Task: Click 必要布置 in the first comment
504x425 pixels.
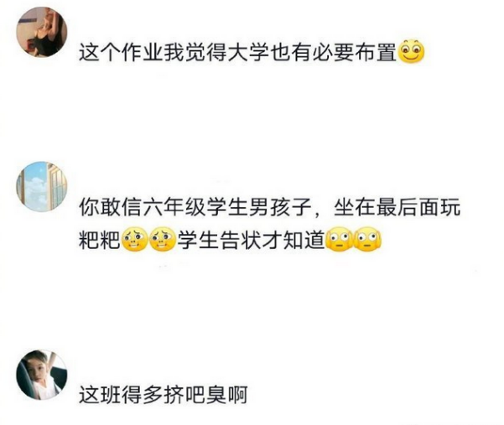Action: [355, 52]
